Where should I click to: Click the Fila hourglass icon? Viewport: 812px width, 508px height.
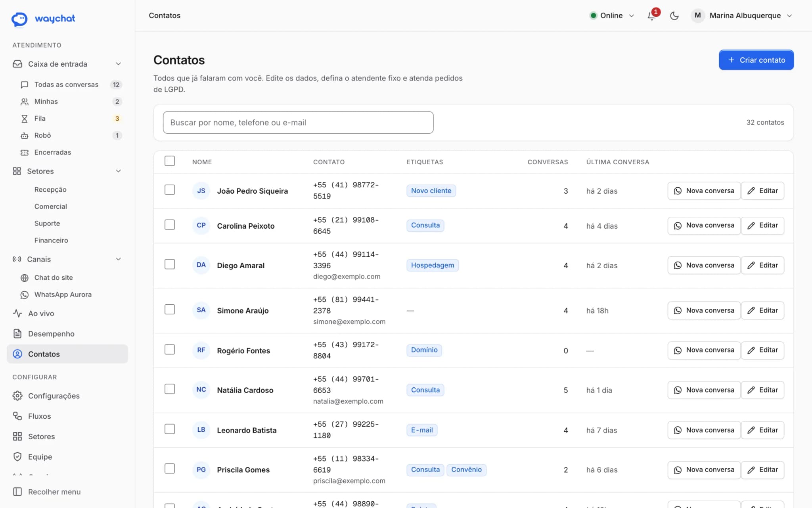tap(24, 119)
